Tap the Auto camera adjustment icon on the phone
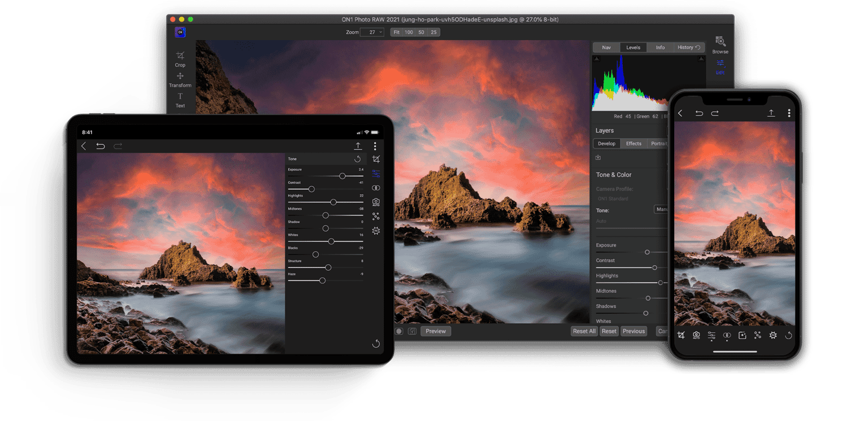 [696, 335]
